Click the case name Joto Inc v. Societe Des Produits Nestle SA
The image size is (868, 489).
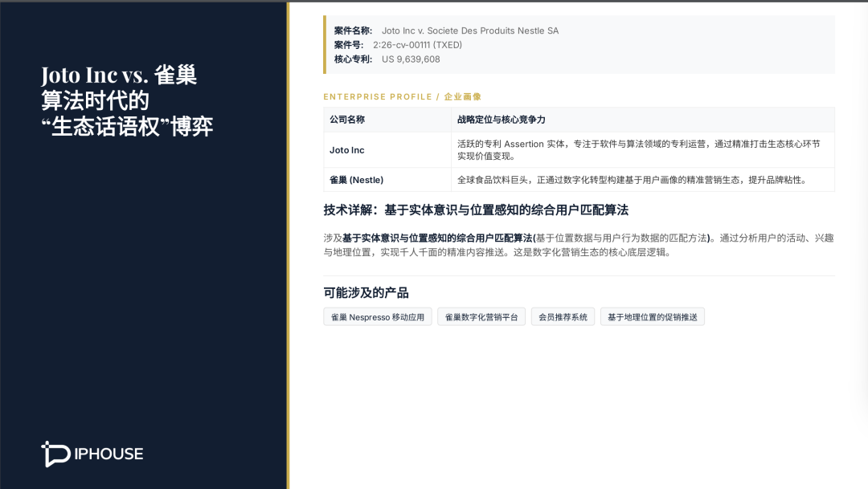pos(469,31)
